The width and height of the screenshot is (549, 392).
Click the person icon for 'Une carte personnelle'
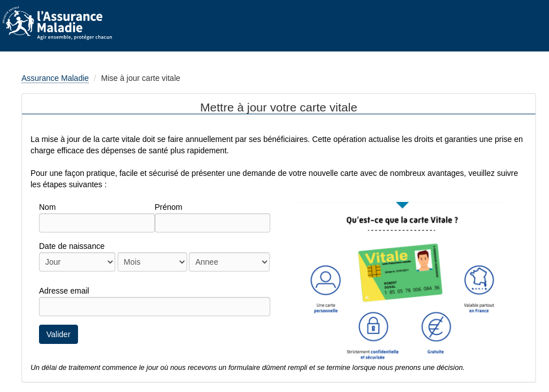point(326,280)
